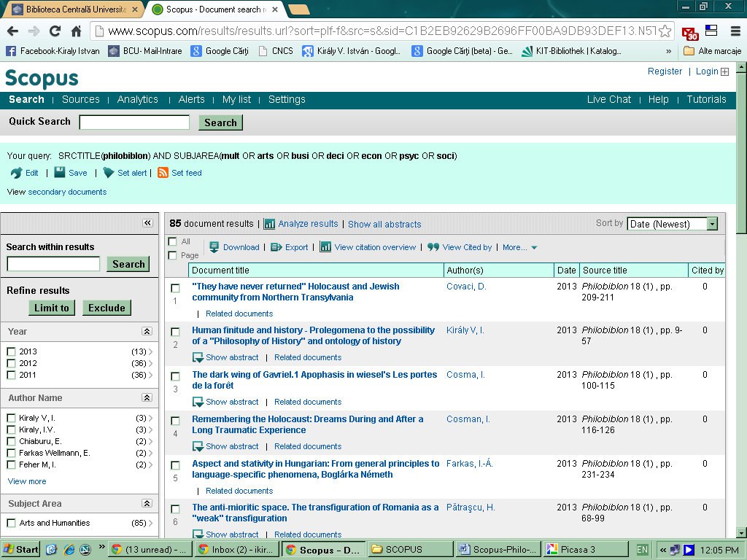Collapse the refine sidebar with double-arrow icon
Image resolution: width=747 pixels, height=560 pixels.
point(147,223)
